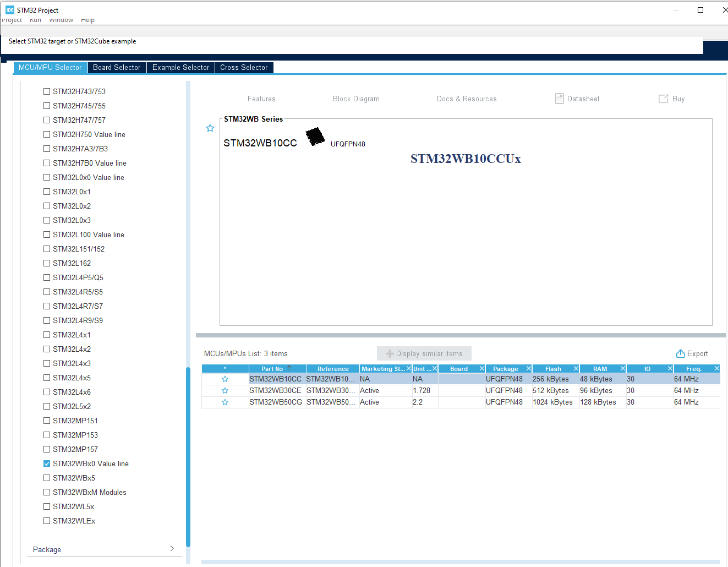Maximize the STM32 Project window
Screen dimensions: 728x567
(x=700, y=10)
